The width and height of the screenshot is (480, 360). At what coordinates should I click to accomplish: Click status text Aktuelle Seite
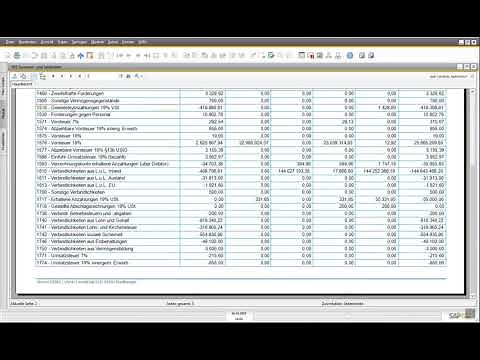click(x=24, y=304)
